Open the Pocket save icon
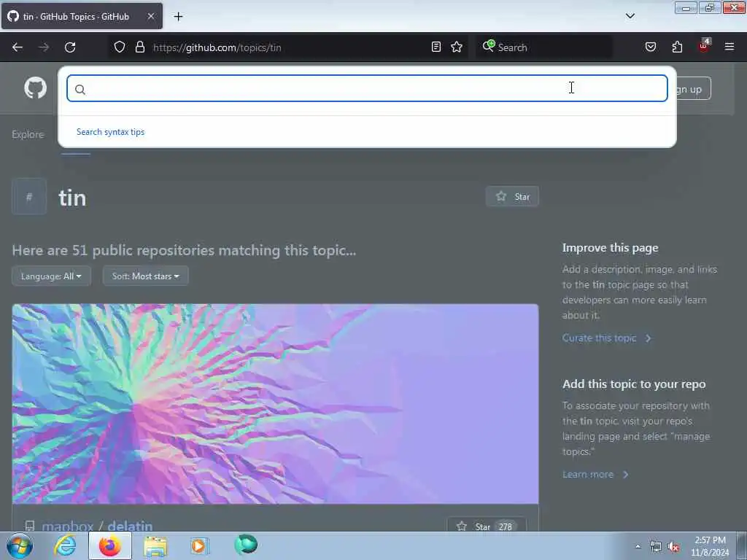This screenshot has height=560, width=747. (651, 47)
